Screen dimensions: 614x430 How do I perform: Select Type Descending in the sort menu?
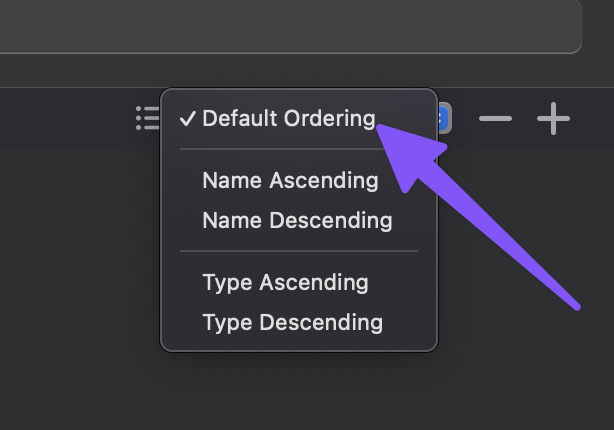coord(292,322)
